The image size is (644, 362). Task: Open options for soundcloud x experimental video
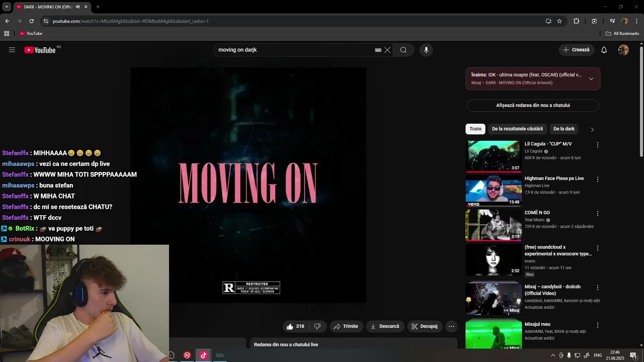[598, 248]
